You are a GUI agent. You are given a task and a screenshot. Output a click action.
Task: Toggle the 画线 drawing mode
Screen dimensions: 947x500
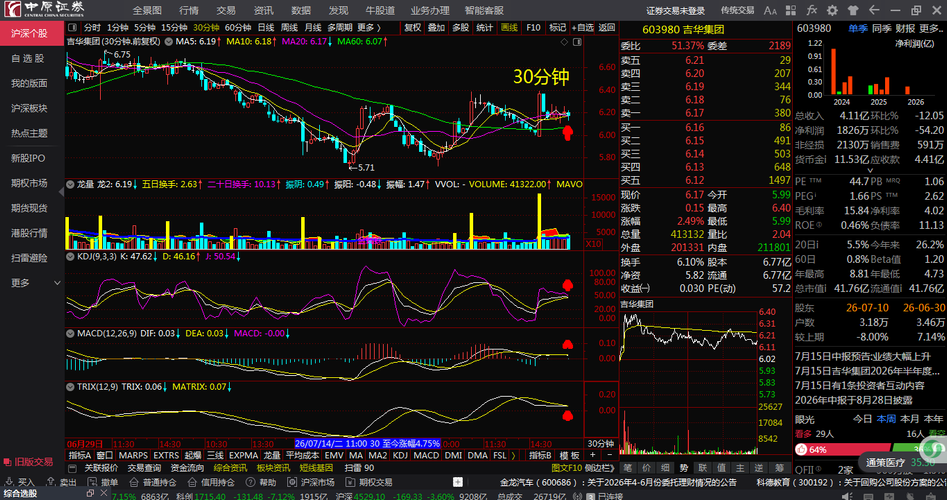pos(509,27)
